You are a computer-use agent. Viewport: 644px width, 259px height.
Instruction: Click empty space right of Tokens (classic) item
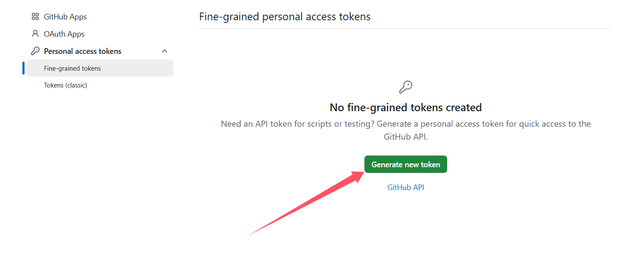129,85
